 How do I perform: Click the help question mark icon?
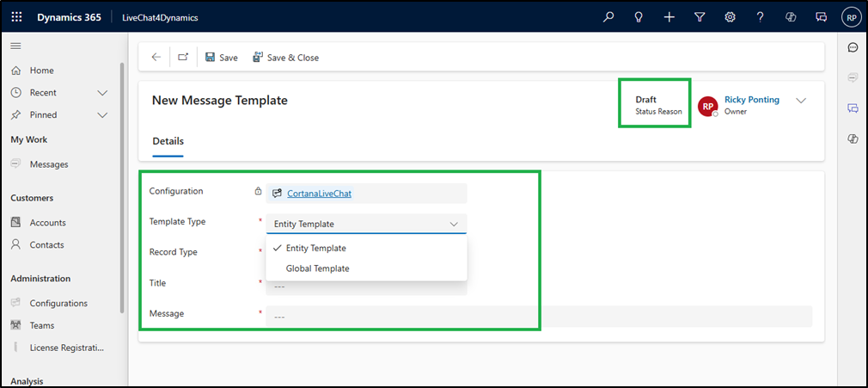760,17
